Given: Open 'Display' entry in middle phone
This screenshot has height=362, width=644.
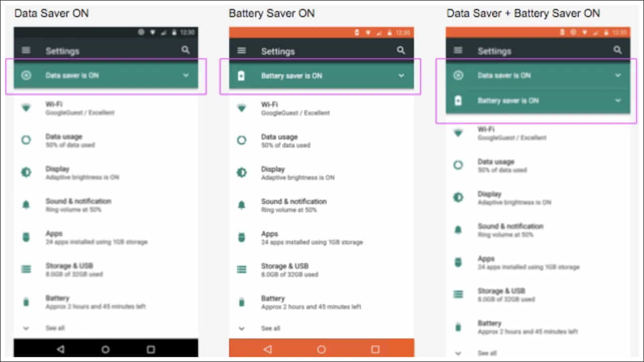Looking at the screenshot, I should 321,173.
